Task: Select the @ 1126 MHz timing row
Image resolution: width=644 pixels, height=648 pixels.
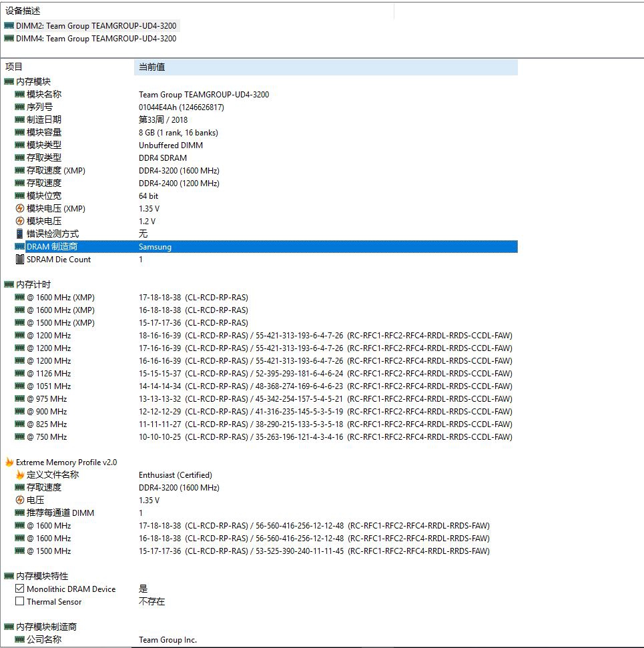Action: tap(264, 373)
